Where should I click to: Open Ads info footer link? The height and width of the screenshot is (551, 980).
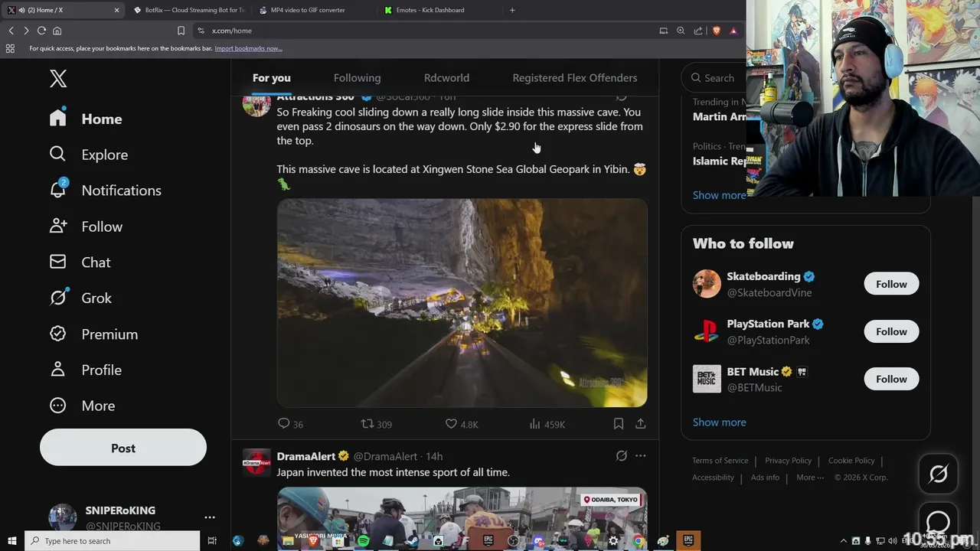(x=765, y=478)
